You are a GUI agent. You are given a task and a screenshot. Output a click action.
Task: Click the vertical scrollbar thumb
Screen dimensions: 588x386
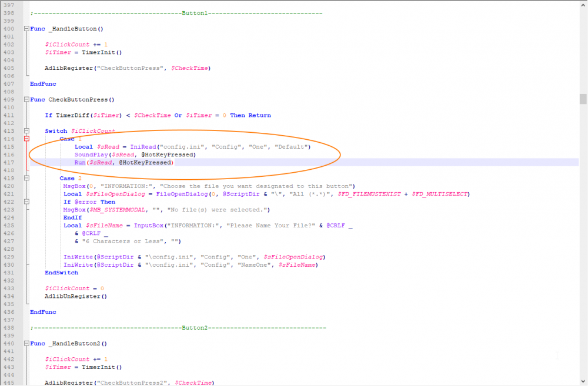point(583,99)
